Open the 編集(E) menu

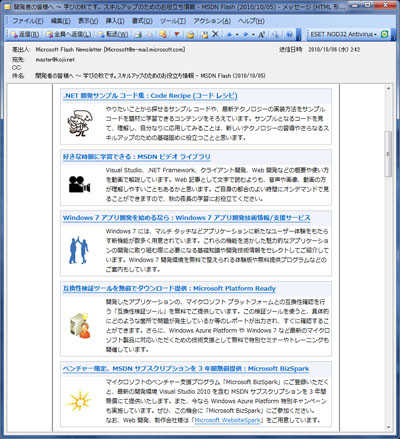coord(61,21)
